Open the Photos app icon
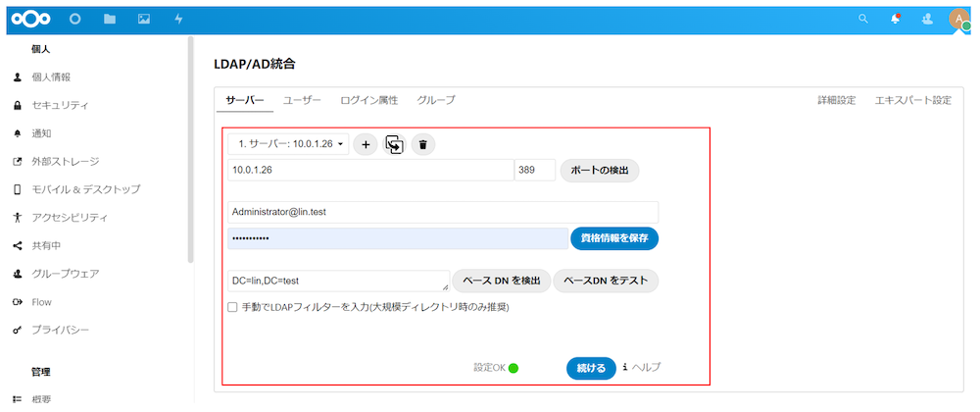 tap(144, 19)
